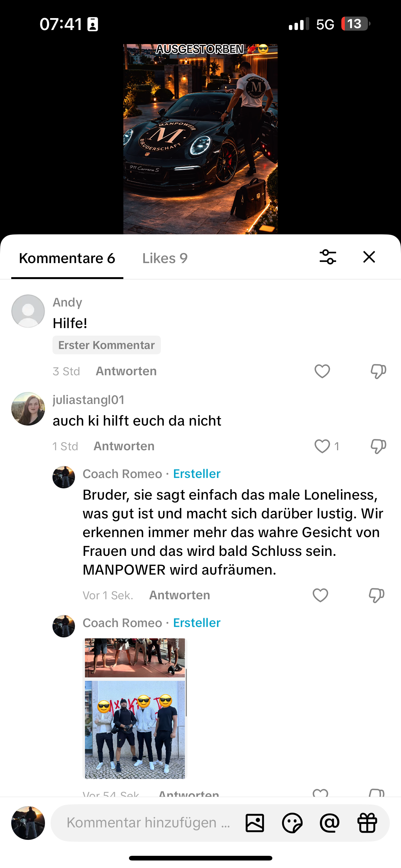Close the comments panel
401x868 pixels.
pyautogui.click(x=369, y=257)
